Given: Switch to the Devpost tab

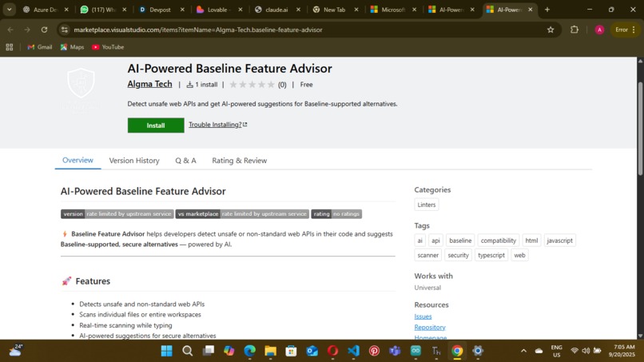Looking at the screenshot, I should [x=160, y=10].
